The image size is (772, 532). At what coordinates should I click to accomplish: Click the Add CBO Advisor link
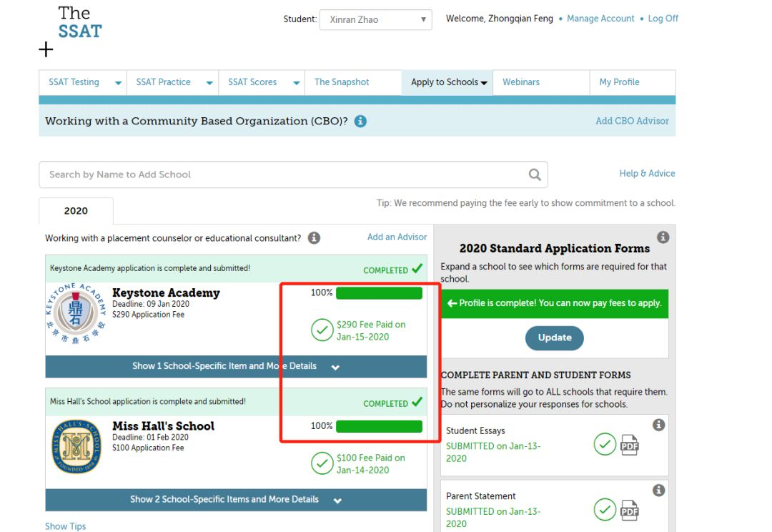(632, 121)
